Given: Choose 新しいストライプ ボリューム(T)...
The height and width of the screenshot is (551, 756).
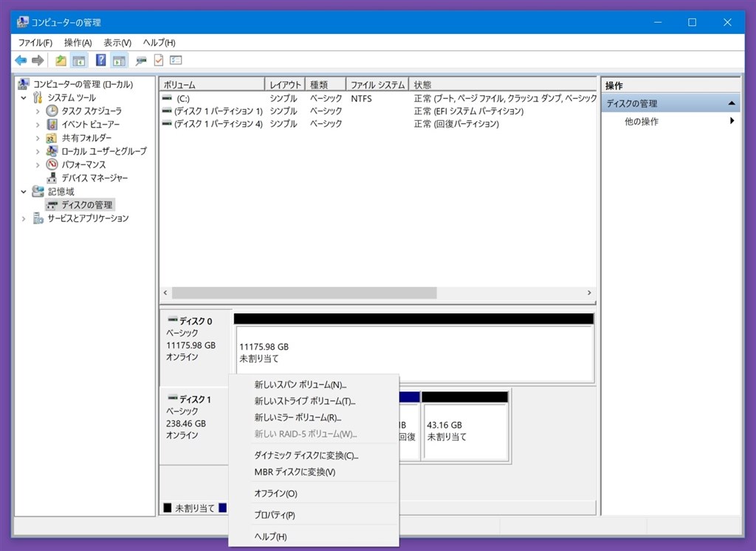Looking at the screenshot, I should [313, 401].
